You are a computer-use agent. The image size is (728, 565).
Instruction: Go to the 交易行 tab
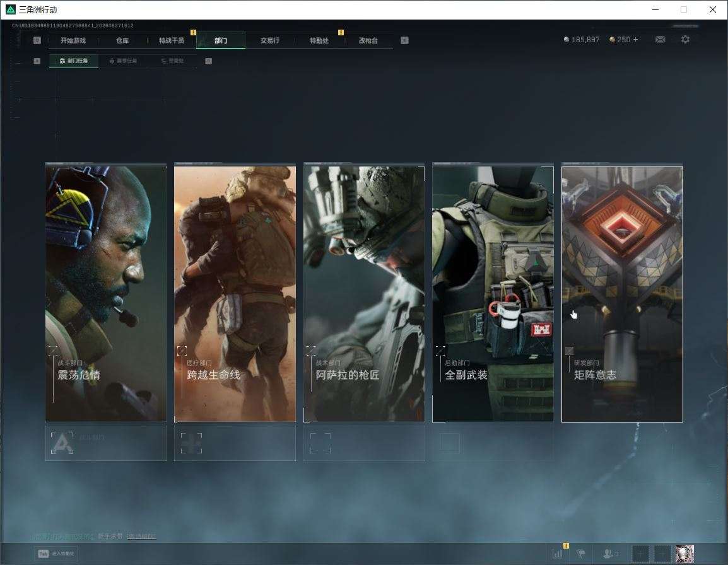[270, 40]
